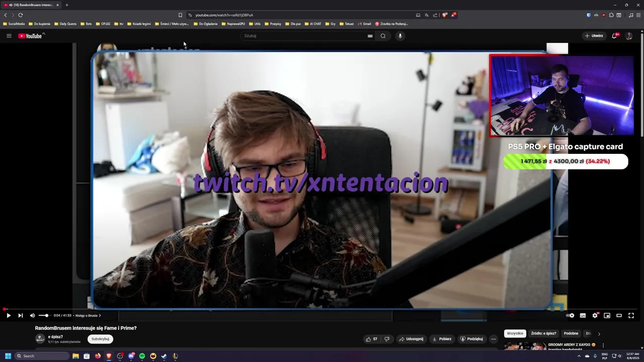Open the Brave Shields icon
644x362 pixels.
coord(444,15)
